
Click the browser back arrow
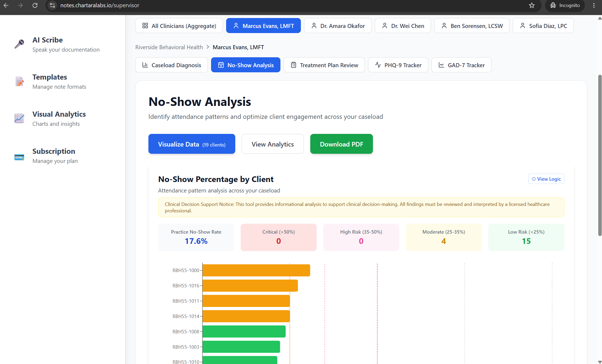tap(6, 5)
